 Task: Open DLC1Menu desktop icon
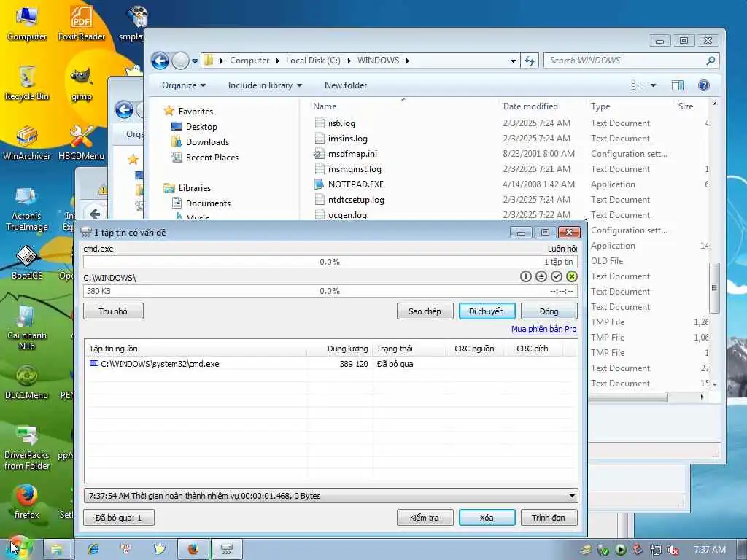click(27, 382)
